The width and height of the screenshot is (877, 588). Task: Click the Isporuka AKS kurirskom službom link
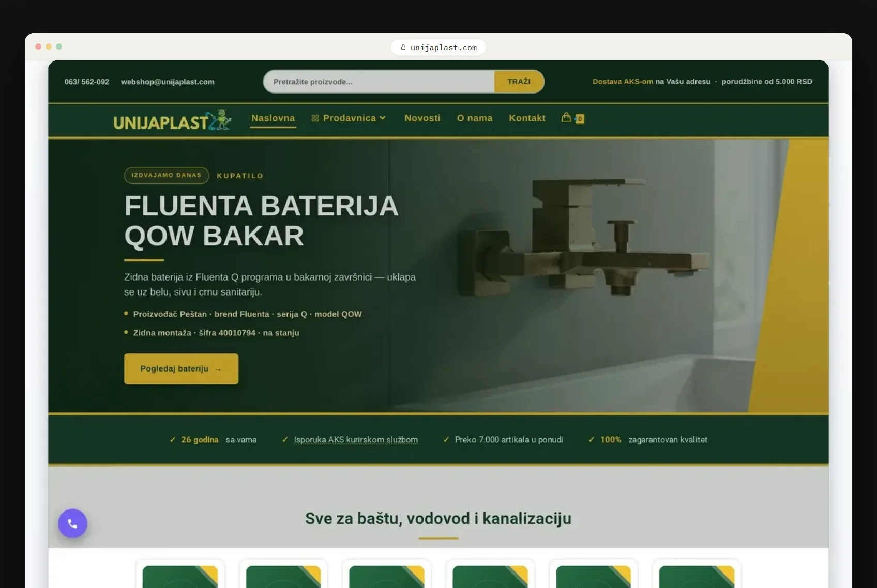click(x=356, y=440)
